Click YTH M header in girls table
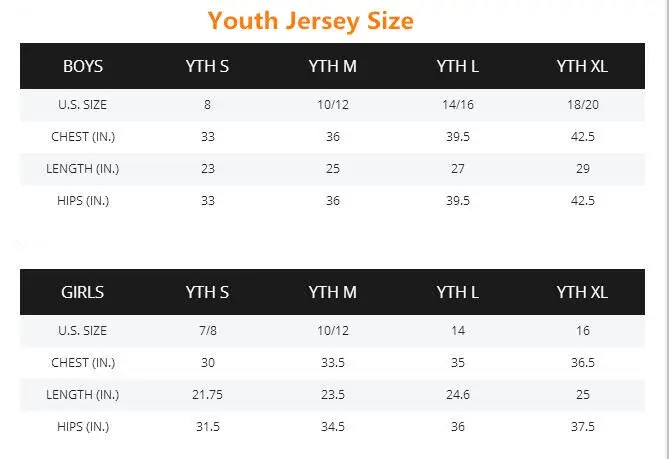This screenshot has height=459, width=669. 332,292
